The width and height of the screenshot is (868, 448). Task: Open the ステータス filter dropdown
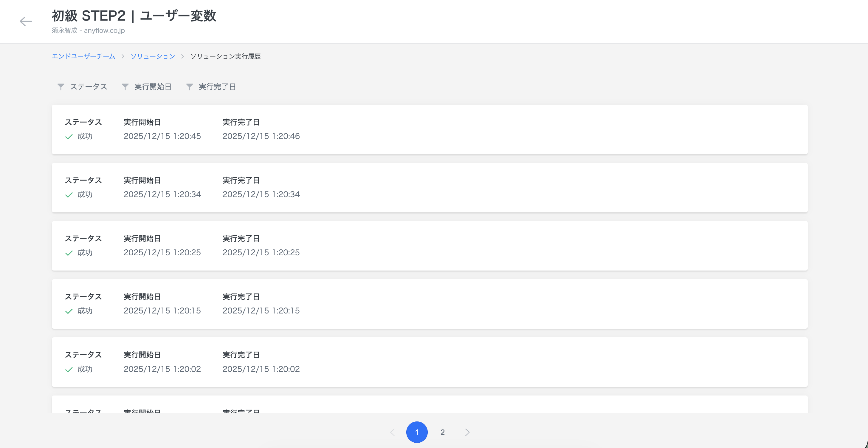point(88,87)
